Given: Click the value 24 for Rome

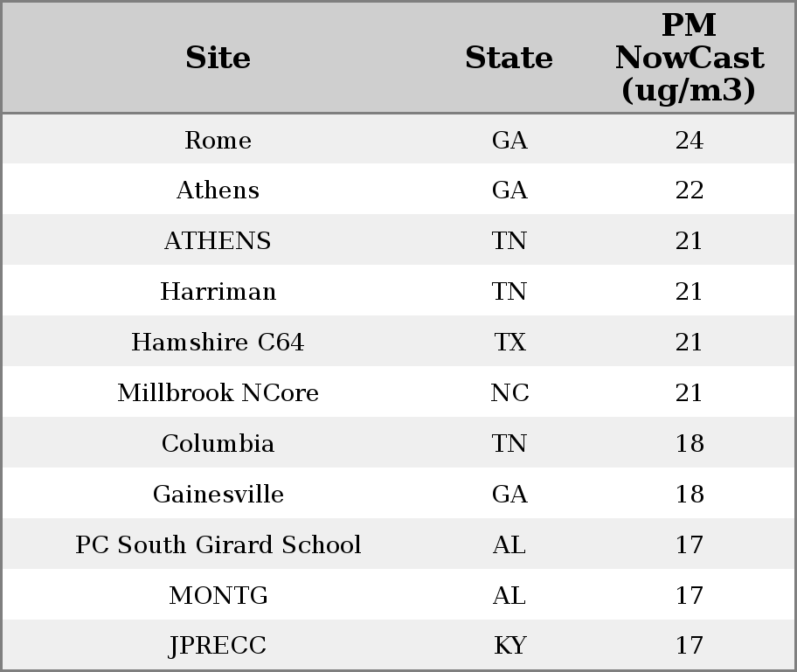Looking at the screenshot, I should pos(690,140).
